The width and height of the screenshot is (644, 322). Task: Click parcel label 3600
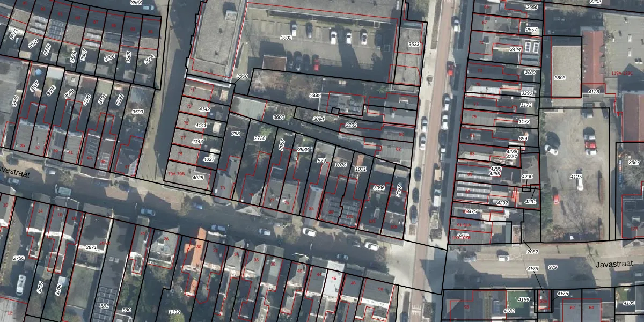[279, 117]
